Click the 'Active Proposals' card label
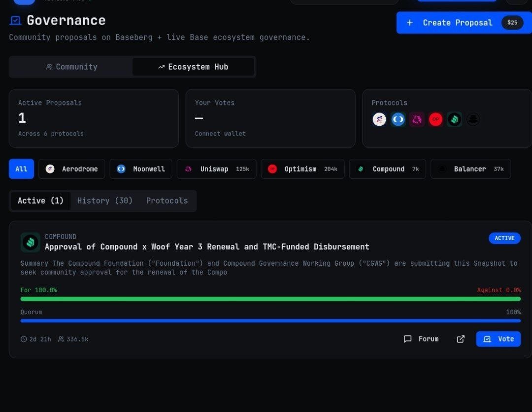This screenshot has height=412, width=532. click(50, 103)
